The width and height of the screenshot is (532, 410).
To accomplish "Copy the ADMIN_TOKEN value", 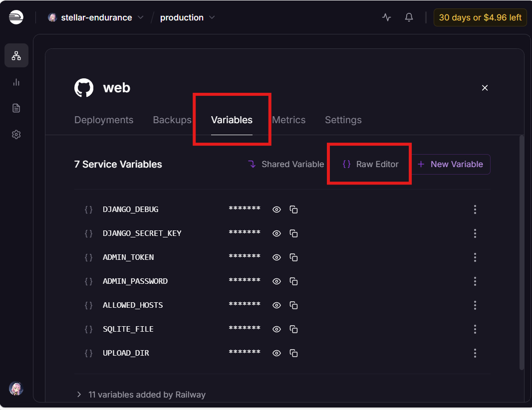I will pyautogui.click(x=293, y=257).
